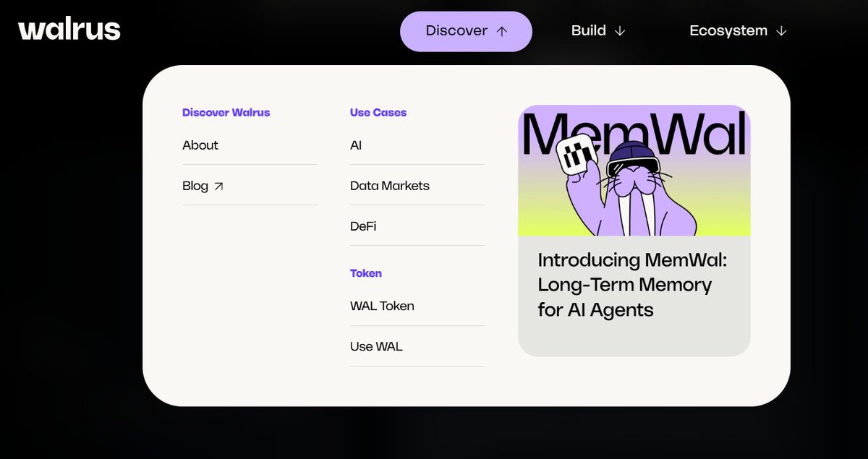Open the WAL Token page
This screenshot has height=459, width=868.
(382, 306)
